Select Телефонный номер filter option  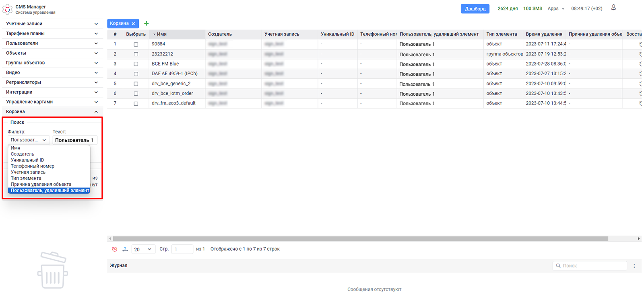coord(33,166)
